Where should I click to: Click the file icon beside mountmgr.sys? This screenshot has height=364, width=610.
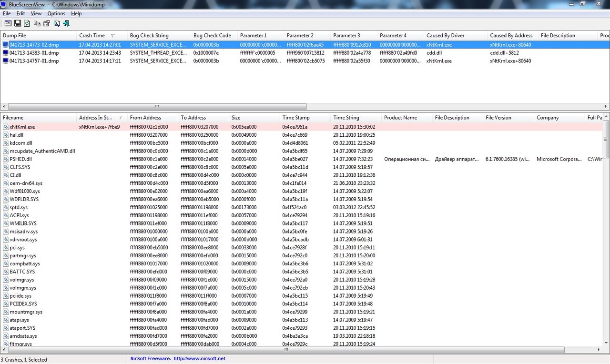point(5,312)
